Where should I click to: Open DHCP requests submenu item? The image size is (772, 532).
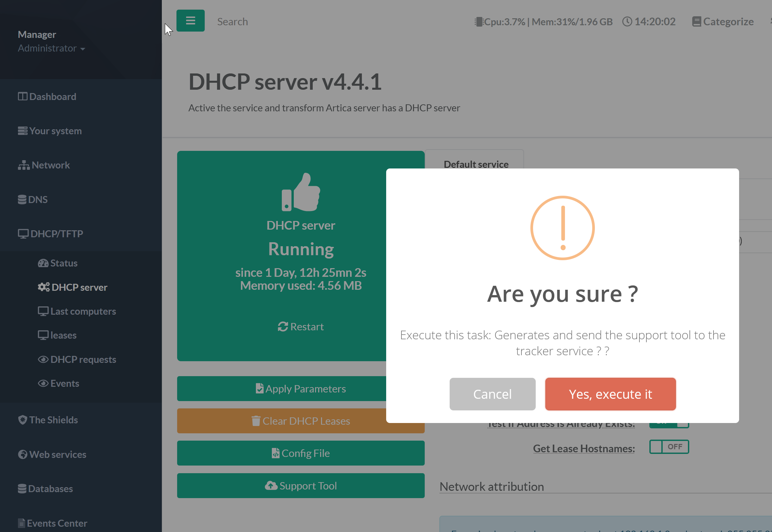coord(83,359)
